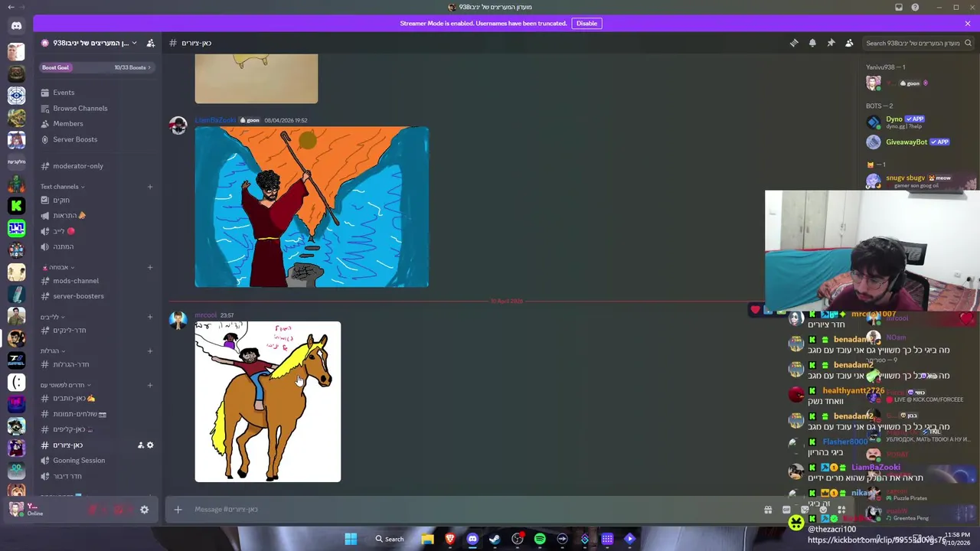Select the TX server icon in sidebar
The image size is (980, 551).
click(x=16, y=359)
